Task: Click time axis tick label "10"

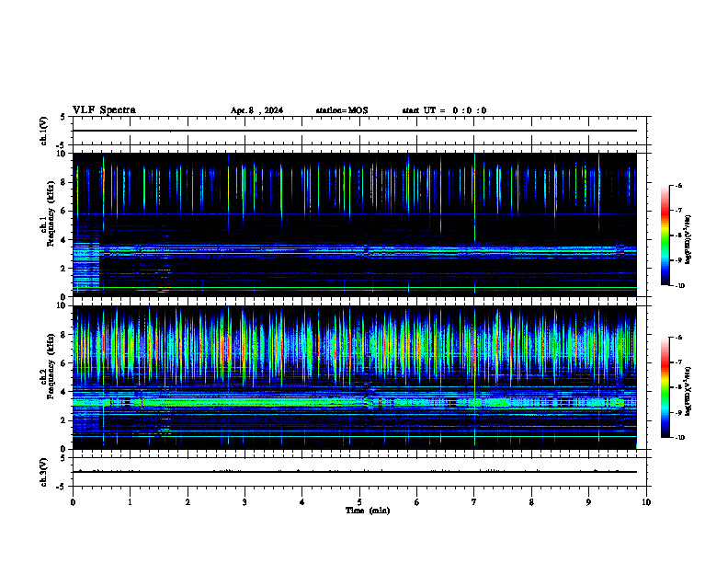Action: 646,502
